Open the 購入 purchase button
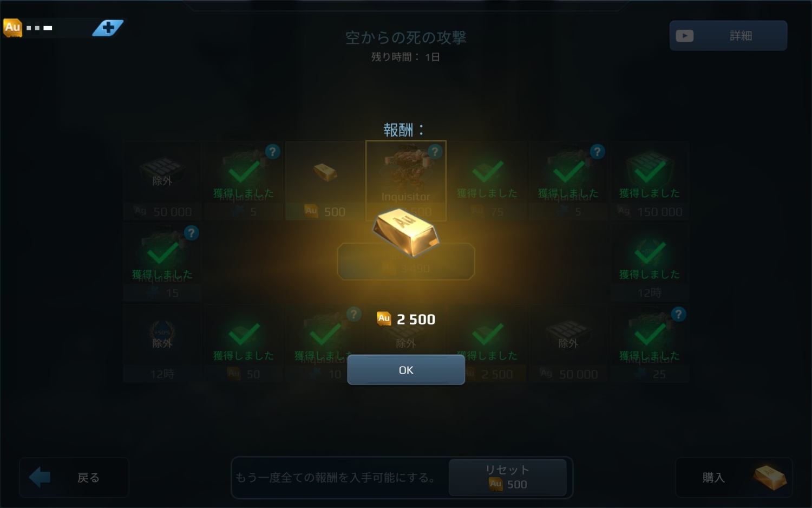812x508 pixels. (x=734, y=477)
